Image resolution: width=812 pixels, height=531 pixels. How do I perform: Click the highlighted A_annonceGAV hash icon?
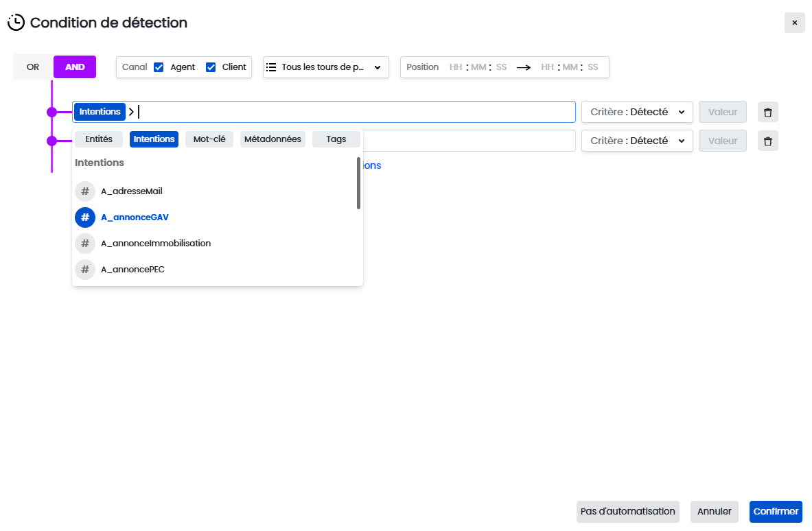(x=85, y=217)
